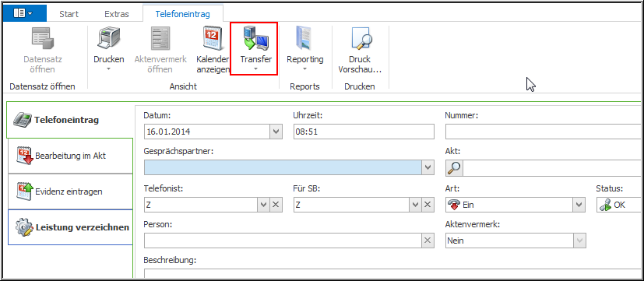Viewport: 644px width, 281px height.
Task: Clear the Person field with X
Action: (x=428, y=241)
